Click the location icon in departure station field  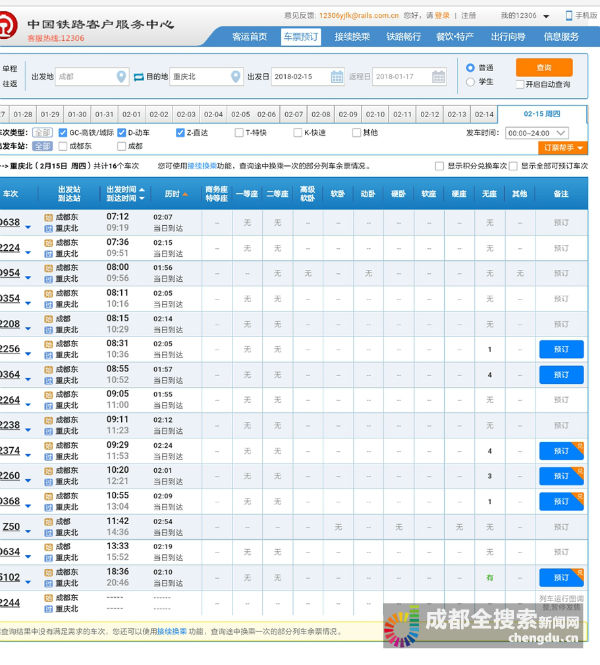(124, 76)
